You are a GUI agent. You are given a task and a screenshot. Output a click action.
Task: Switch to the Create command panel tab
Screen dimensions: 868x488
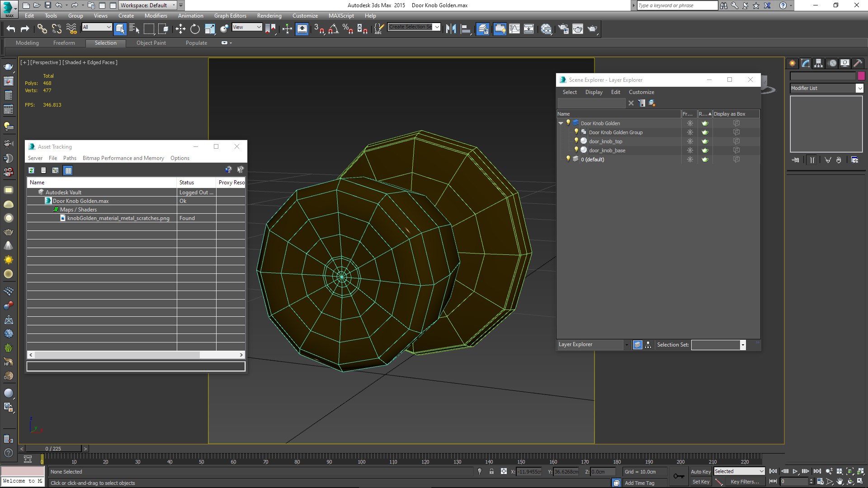(x=793, y=63)
